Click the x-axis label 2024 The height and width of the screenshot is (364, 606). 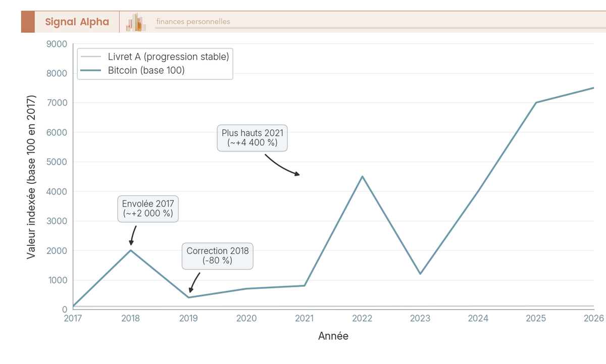(x=478, y=319)
